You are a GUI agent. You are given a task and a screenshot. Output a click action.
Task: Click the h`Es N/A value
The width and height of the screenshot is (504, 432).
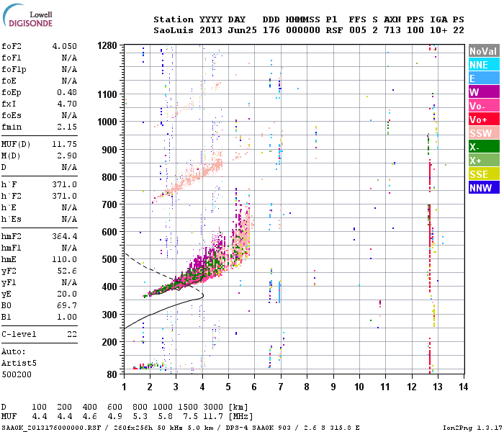[69, 219]
